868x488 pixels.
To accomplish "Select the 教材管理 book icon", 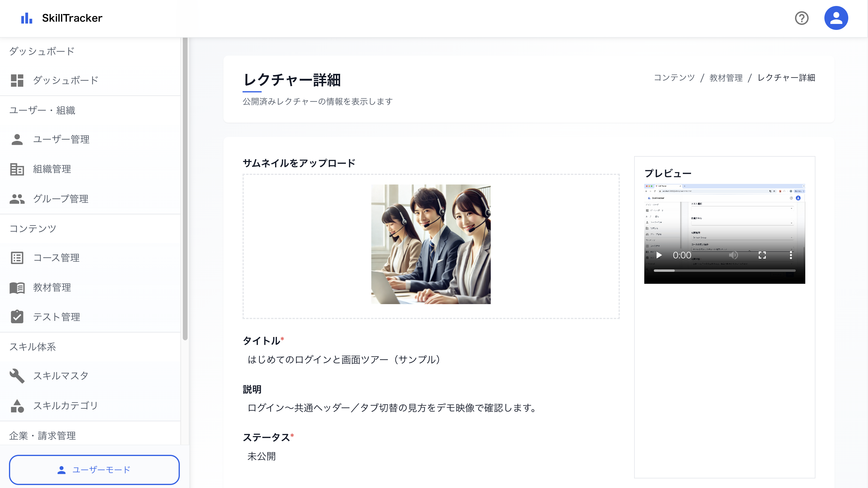I will pyautogui.click(x=17, y=288).
